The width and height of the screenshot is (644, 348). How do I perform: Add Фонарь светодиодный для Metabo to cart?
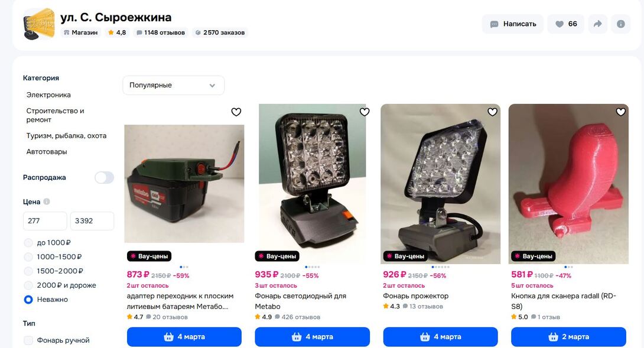pyautogui.click(x=312, y=337)
